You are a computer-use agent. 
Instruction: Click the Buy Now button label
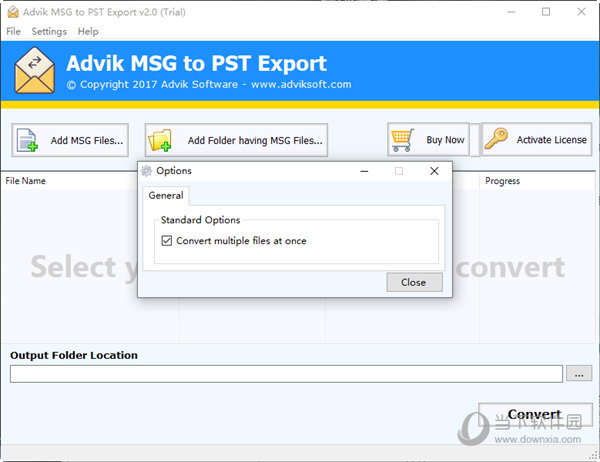[x=445, y=140]
